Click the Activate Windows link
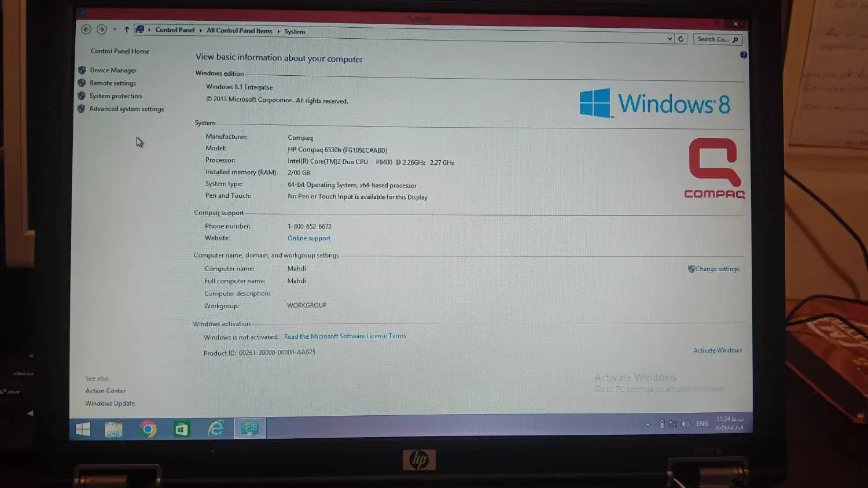Viewport: 868px width, 488px height. pos(718,350)
